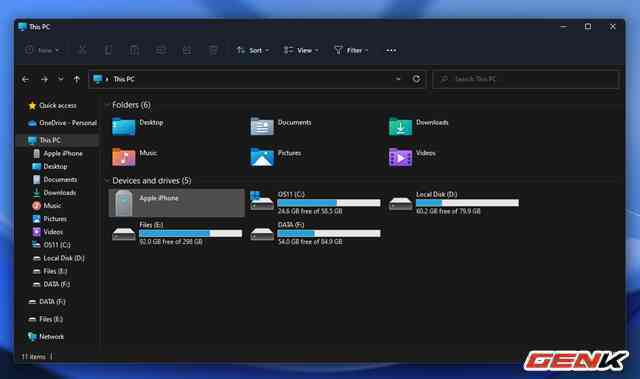The image size is (640, 379).
Task: Go forward with the right arrow
Action: (44, 79)
